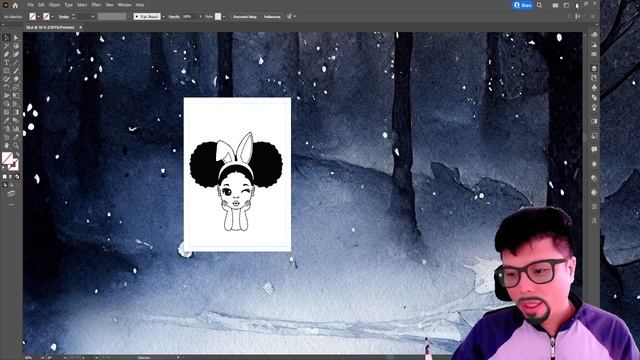Set paint mode to None
Viewport: 640px width, 360px height.
tap(17, 177)
